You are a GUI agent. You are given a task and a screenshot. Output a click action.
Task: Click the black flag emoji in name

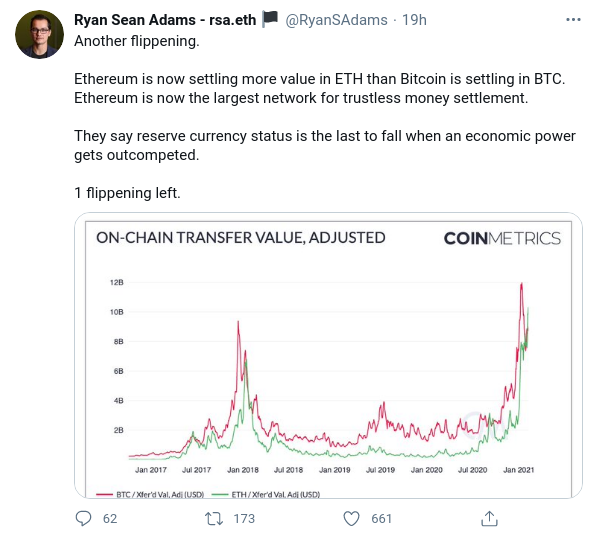[x=270, y=19]
